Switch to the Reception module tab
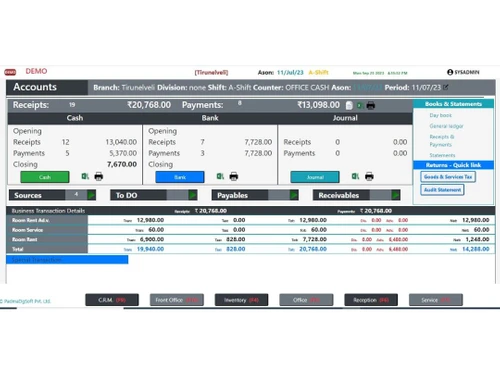Image resolution: width=500 pixels, height=375 pixels. (371, 300)
